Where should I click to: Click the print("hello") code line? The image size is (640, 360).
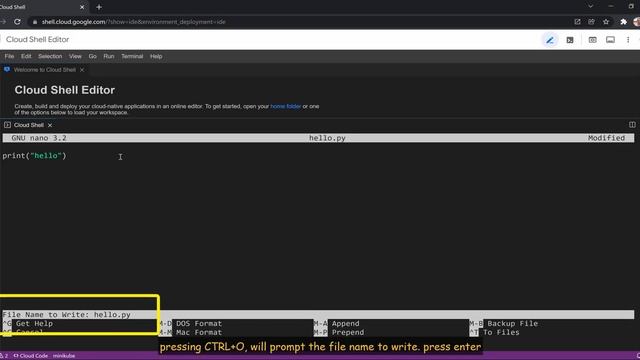coord(34,156)
